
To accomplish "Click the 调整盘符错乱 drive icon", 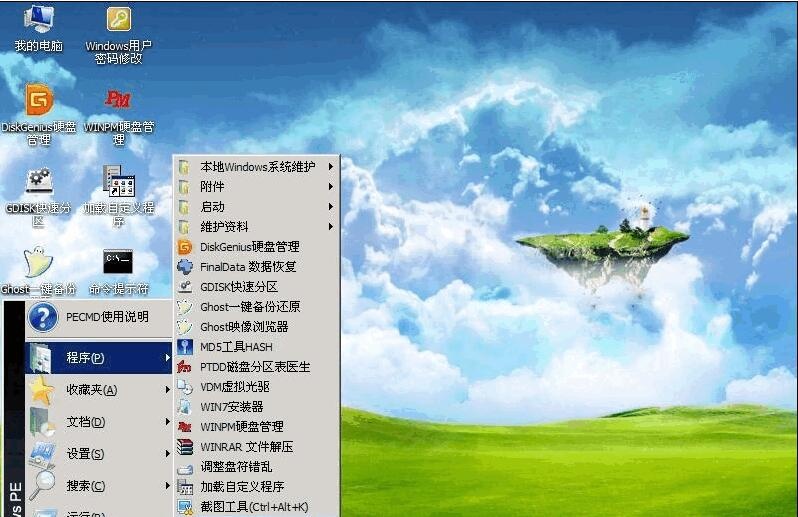I will click(185, 468).
